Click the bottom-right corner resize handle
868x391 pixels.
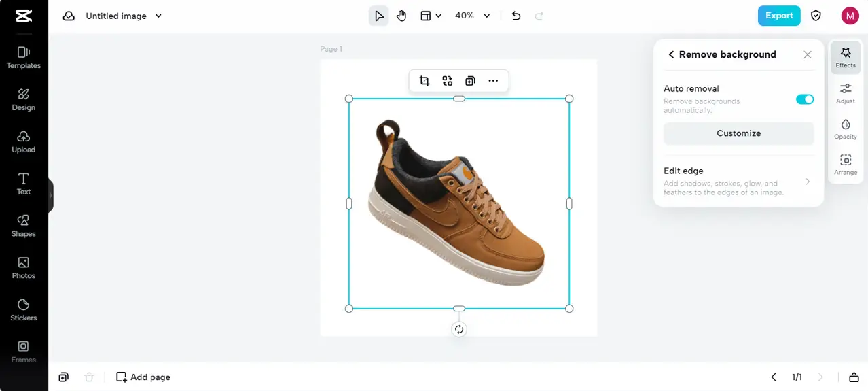(569, 309)
